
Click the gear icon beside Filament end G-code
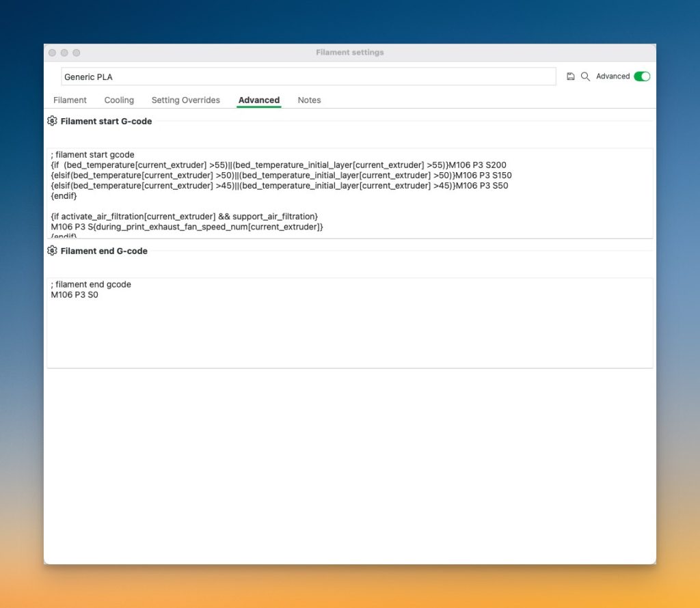pyautogui.click(x=52, y=251)
